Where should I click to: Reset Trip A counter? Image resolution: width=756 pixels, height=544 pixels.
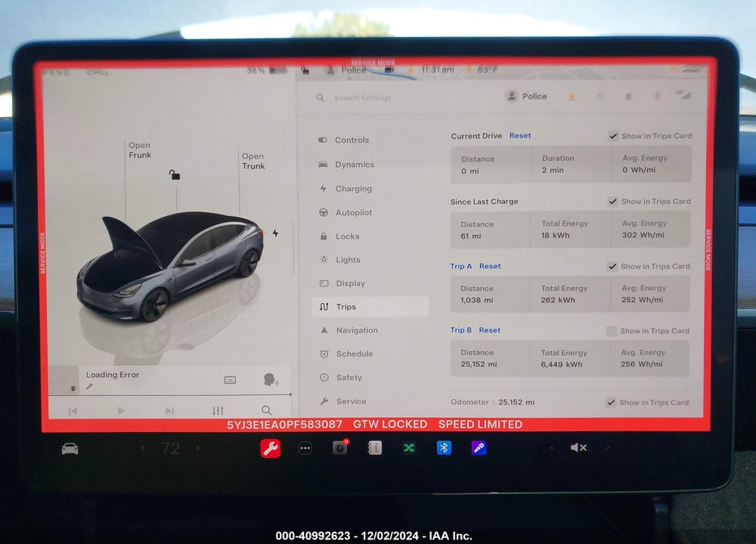(x=490, y=266)
